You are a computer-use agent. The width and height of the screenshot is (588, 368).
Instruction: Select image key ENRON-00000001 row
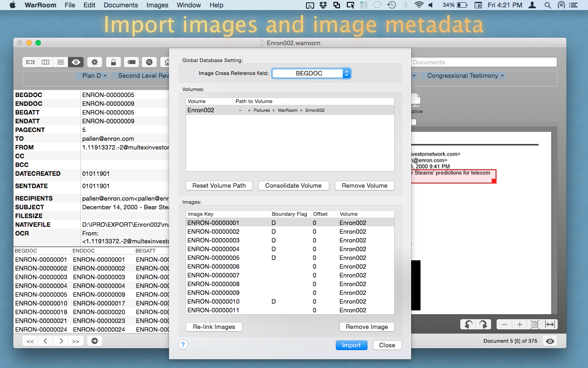tap(290, 223)
